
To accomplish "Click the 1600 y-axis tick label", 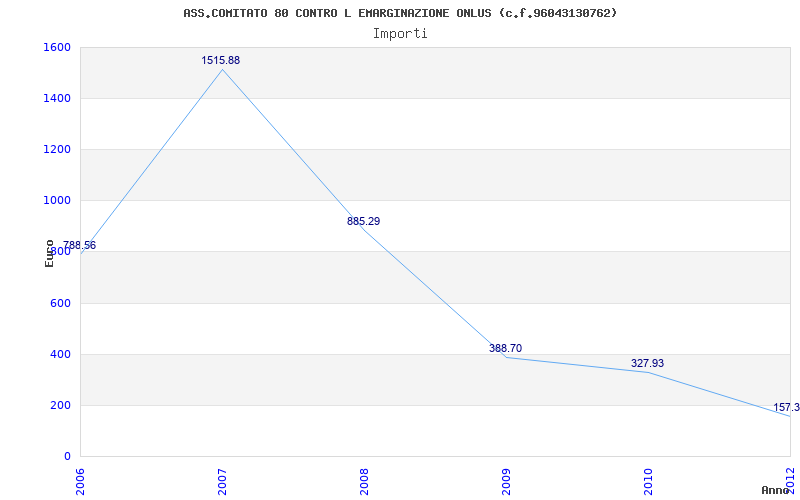I will click(x=55, y=47).
